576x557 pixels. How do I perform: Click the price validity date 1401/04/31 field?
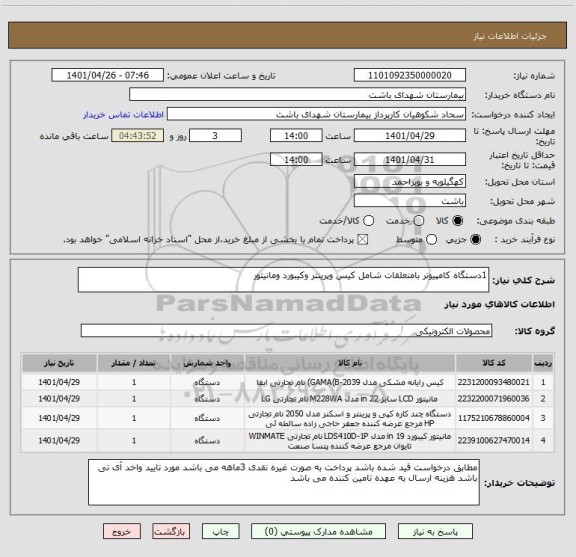click(410, 159)
